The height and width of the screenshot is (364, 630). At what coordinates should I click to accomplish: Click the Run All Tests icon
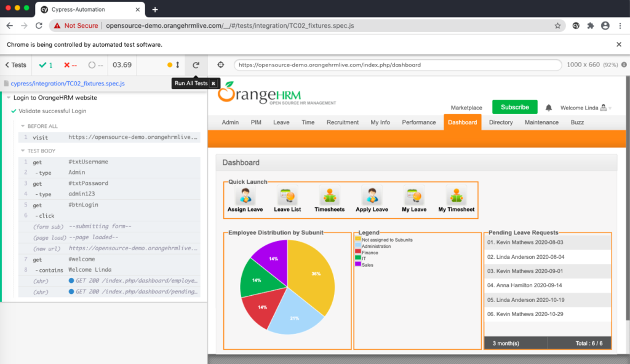coord(195,65)
